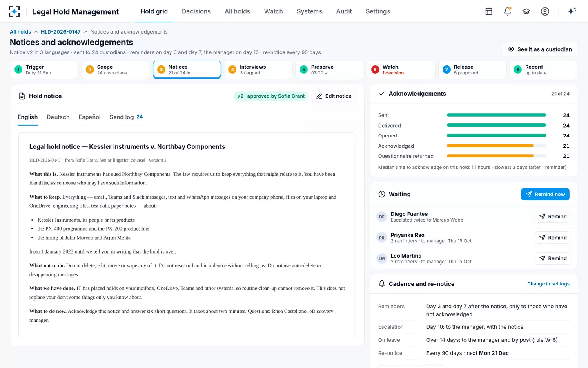588x368 pixels.
Task: Open Settings in top navigation
Action: [x=378, y=11]
